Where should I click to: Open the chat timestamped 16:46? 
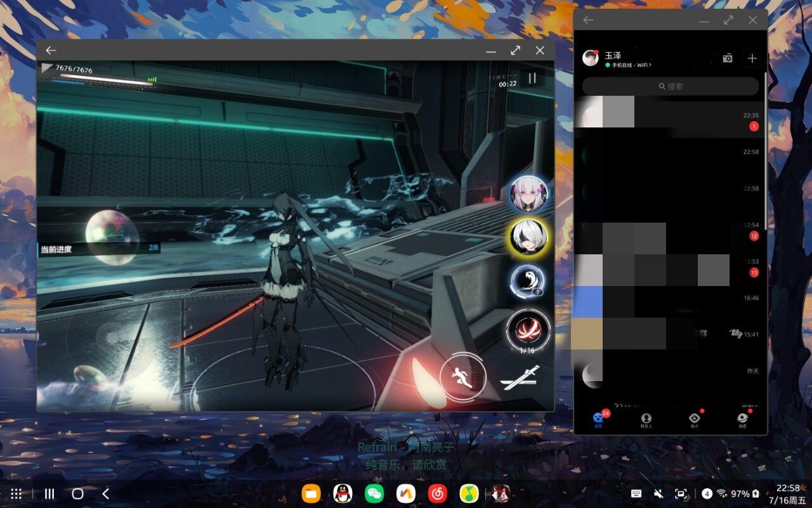(x=670, y=303)
